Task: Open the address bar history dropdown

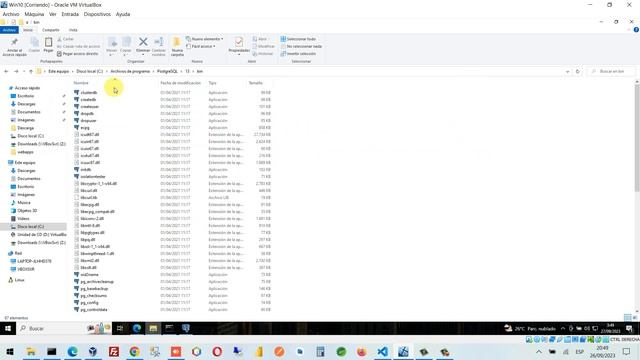Action: click(567, 71)
